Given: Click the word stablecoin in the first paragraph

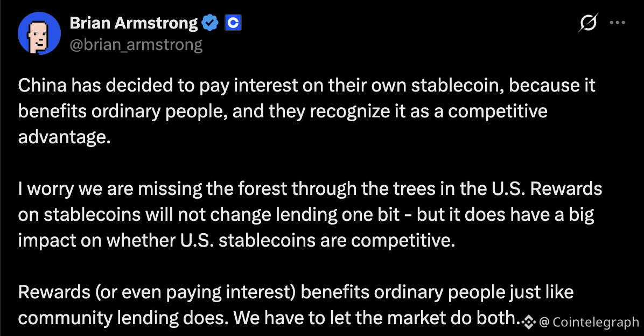Looking at the screenshot, I should [447, 85].
